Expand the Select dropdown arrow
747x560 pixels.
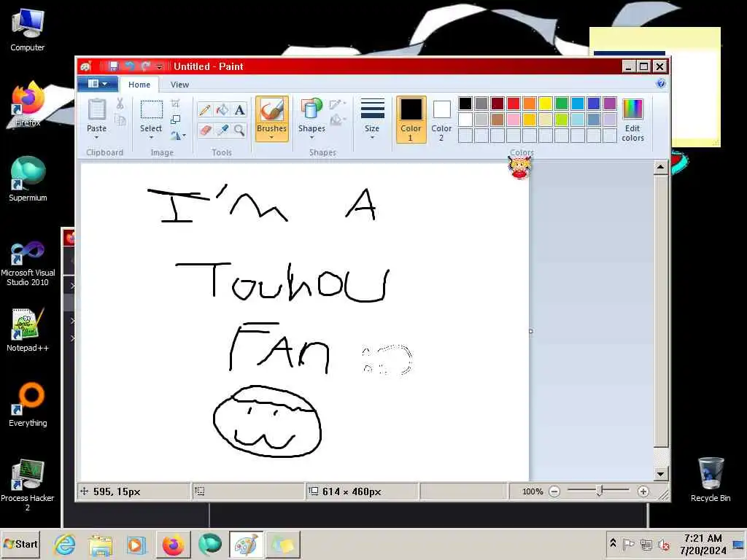(151, 138)
